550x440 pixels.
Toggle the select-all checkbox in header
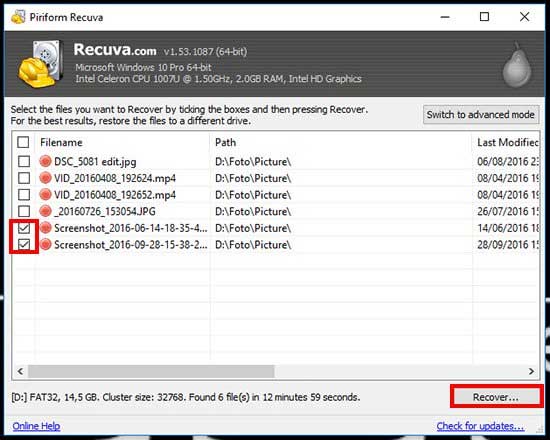[x=23, y=142]
